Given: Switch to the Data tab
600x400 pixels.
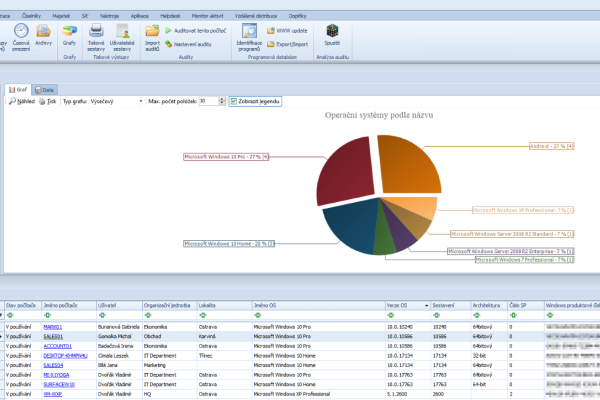Looking at the screenshot, I should (44, 90).
